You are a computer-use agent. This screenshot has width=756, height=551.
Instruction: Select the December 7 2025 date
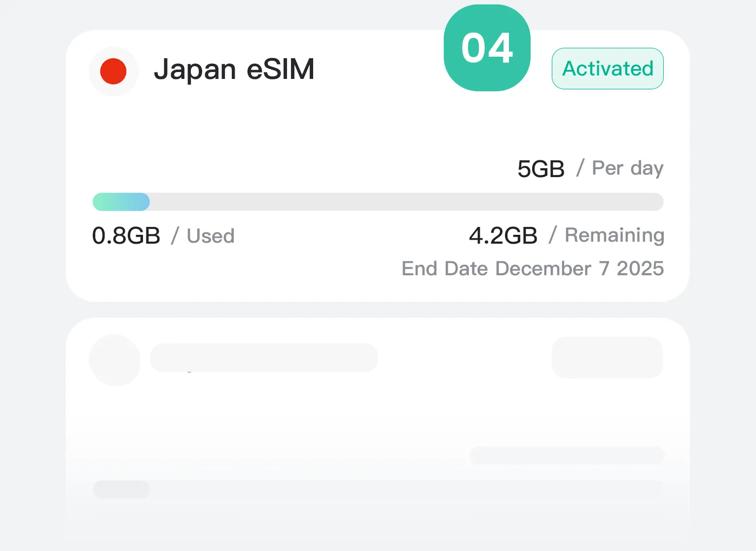579,269
